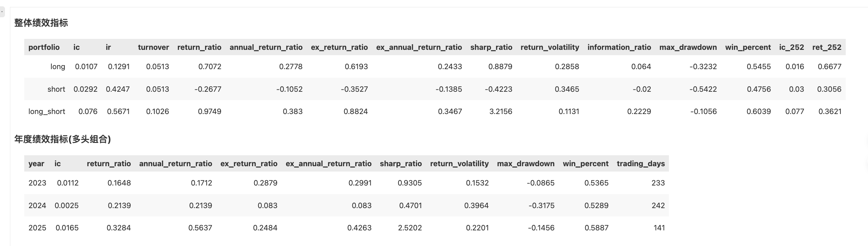The width and height of the screenshot is (868, 246).
Task: Click the year column header
Action: click(x=36, y=164)
